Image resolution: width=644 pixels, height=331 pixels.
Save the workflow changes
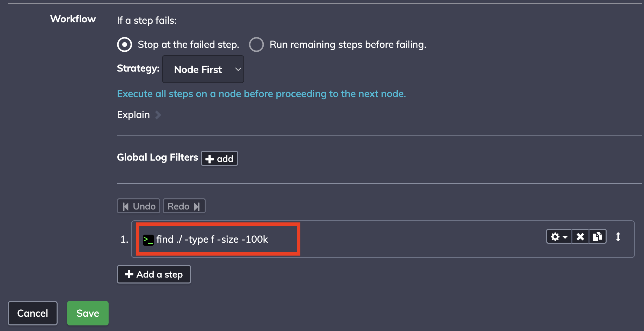click(x=88, y=313)
